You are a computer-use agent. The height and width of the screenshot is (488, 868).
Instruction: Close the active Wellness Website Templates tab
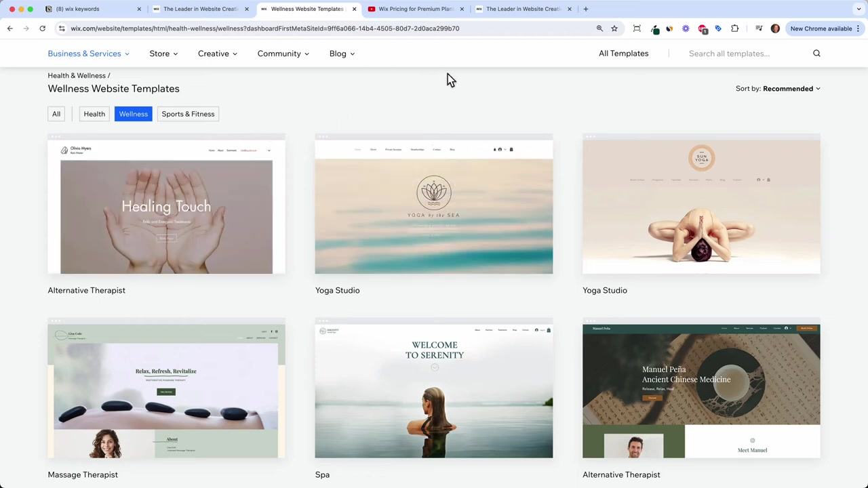tap(354, 9)
